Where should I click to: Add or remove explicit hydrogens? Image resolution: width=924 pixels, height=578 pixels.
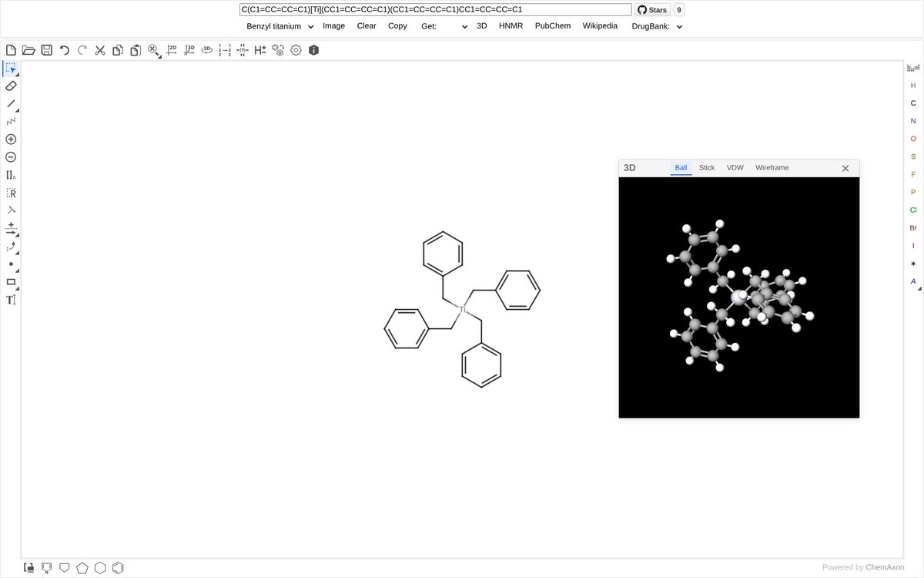click(260, 50)
